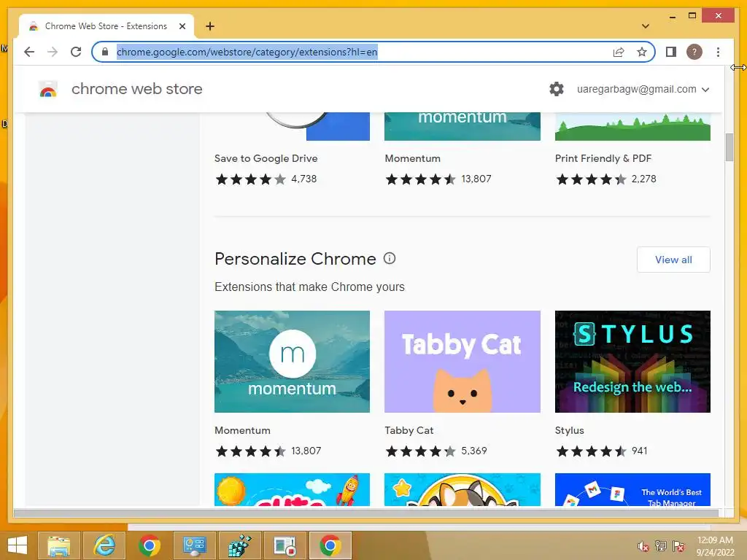Open first Chrome taskbar icon

click(x=149, y=545)
